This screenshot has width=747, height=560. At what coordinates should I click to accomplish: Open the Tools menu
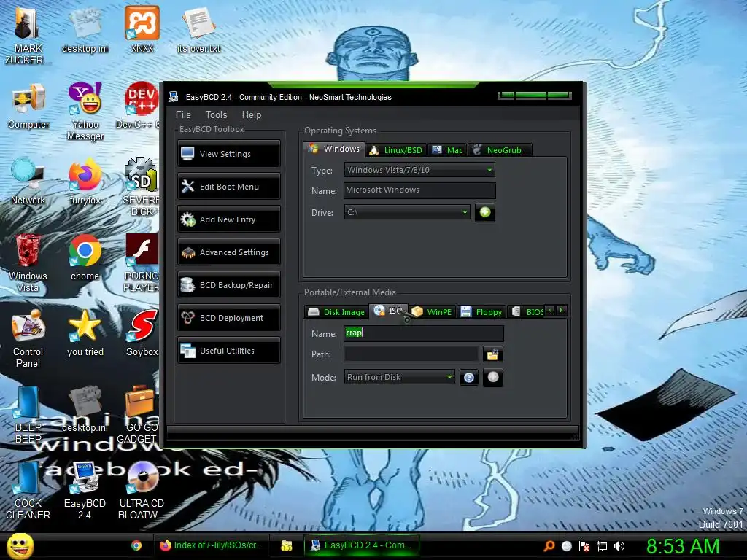click(x=216, y=114)
